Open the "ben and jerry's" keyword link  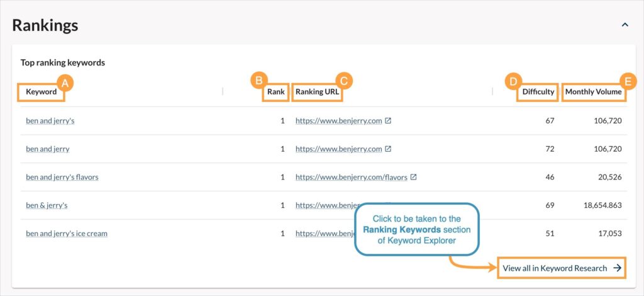(x=50, y=121)
